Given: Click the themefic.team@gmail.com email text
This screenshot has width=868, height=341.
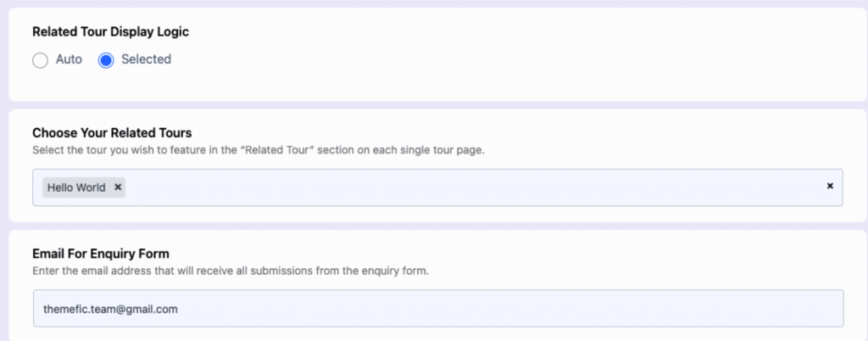Looking at the screenshot, I should click(x=111, y=309).
